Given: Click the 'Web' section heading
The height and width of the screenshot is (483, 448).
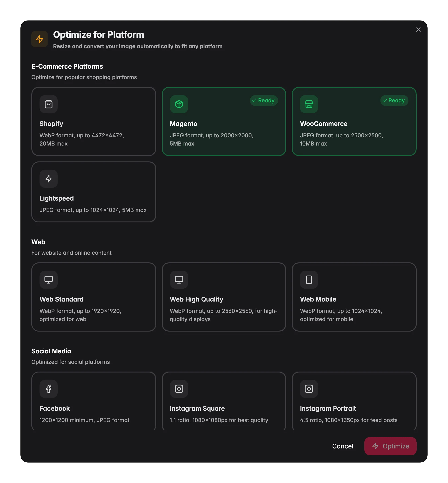Looking at the screenshot, I should tap(38, 242).
